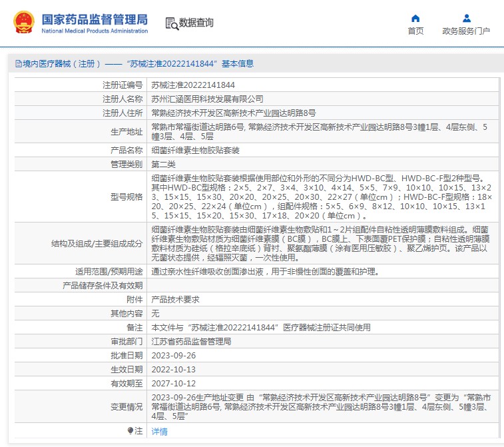Click the 备注 label
504x447 pixels.
[x=134, y=327]
